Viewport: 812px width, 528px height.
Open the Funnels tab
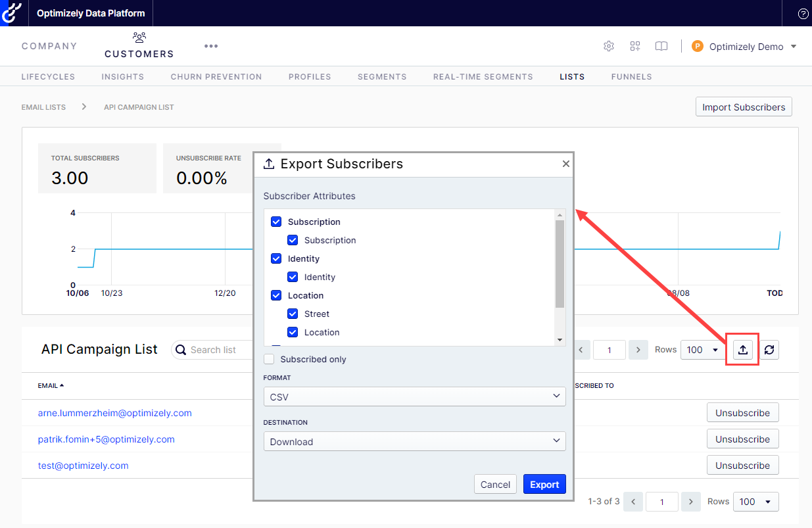pyautogui.click(x=632, y=77)
